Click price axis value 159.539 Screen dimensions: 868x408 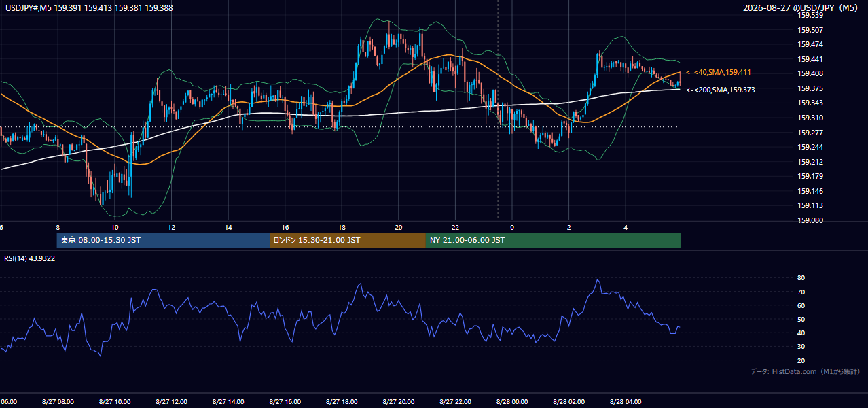coord(810,15)
